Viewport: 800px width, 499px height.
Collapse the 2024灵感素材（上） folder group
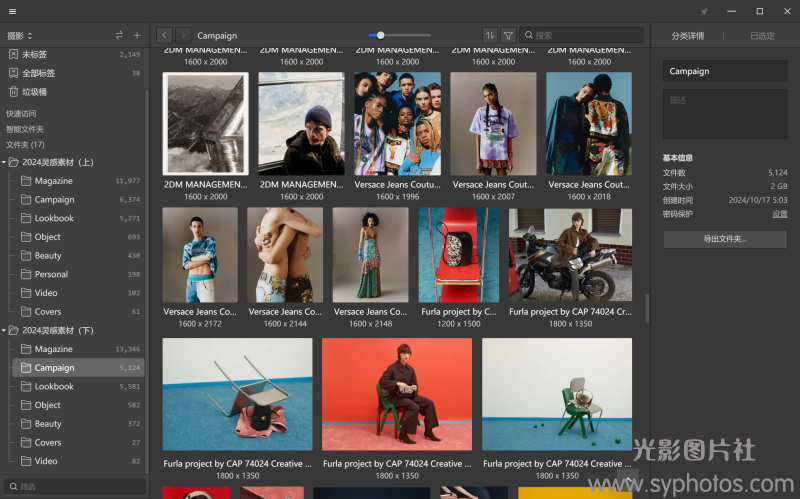[x=4, y=162]
